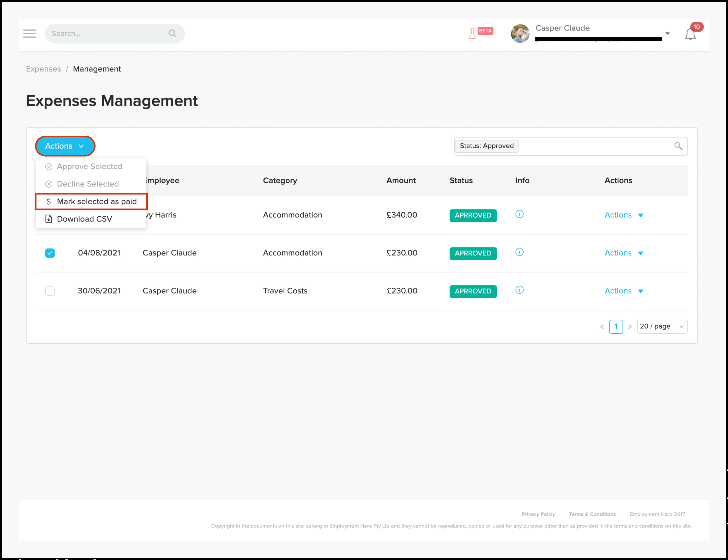The height and width of the screenshot is (560, 728).
Task: Open the Privacy Policy footer link
Action: pyautogui.click(x=538, y=514)
